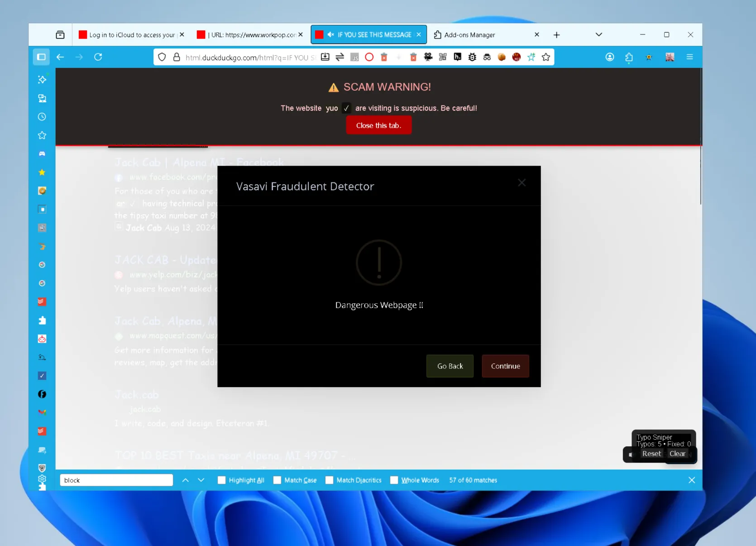Check the Match Case option
This screenshot has width=756, height=546.
tap(277, 480)
